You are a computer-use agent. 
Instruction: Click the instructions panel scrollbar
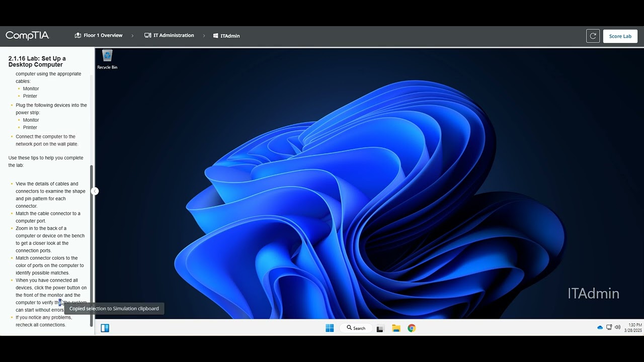pyautogui.click(x=92, y=245)
